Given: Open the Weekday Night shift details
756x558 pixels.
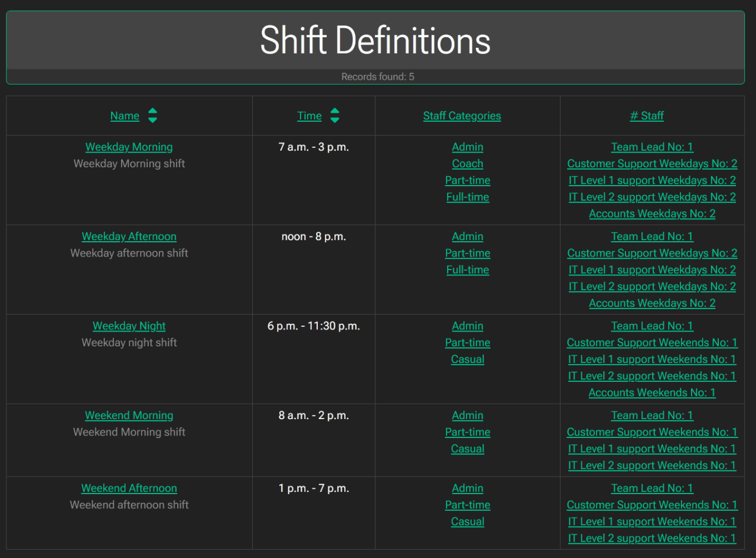Looking at the screenshot, I should 129,326.
